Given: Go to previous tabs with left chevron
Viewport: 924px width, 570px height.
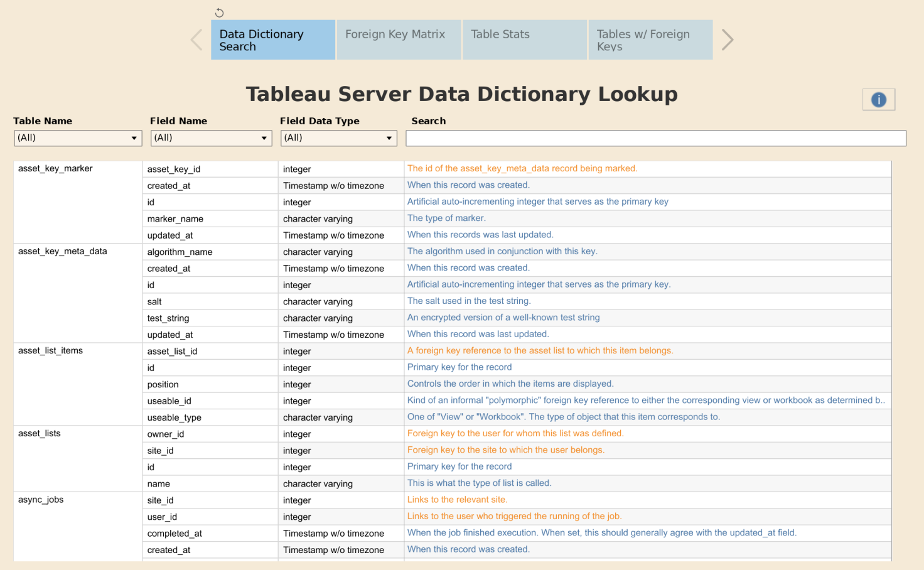Looking at the screenshot, I should coord(196,40).
